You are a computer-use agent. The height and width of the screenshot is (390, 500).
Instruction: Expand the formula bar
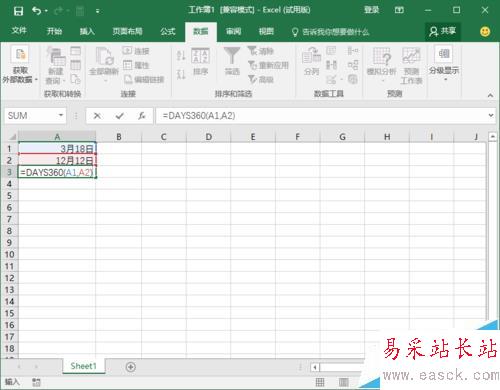tap(491, 115)
